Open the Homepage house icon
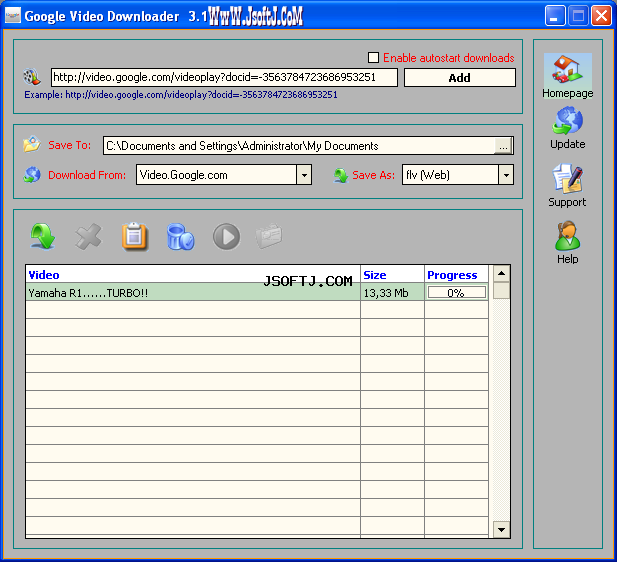 click(x=567, y=70)
